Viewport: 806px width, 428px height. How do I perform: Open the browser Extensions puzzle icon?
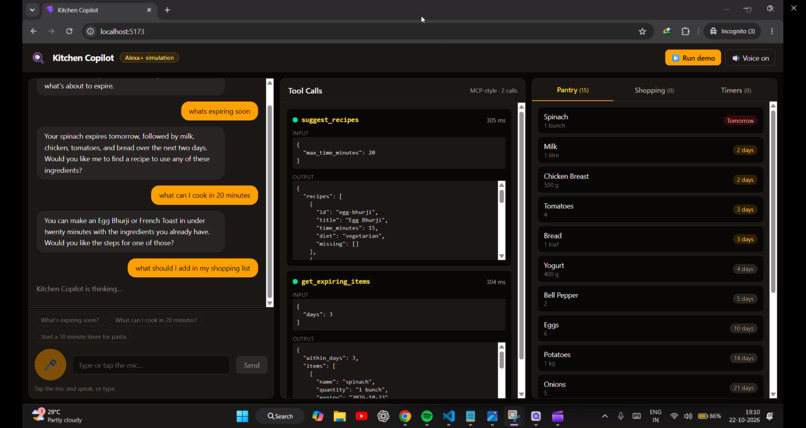pyautogui.click(x=685, y=31)
